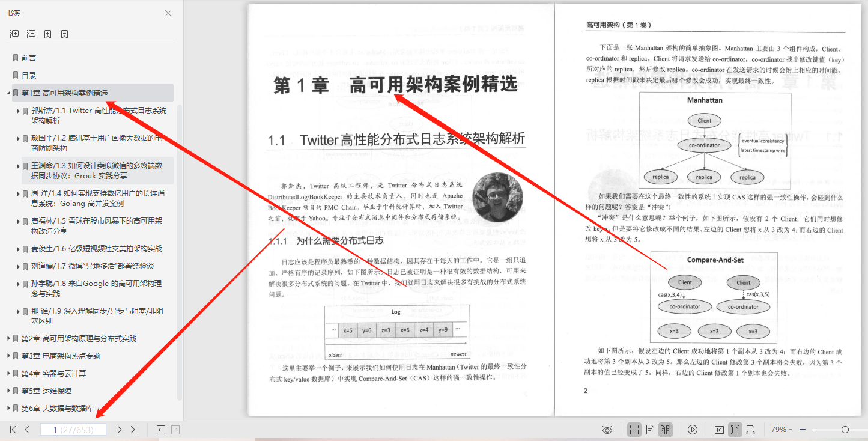The image size is (868, 441).
Task: Click the collapse all bookmarks icon
Action: click(x=31, y=34)
